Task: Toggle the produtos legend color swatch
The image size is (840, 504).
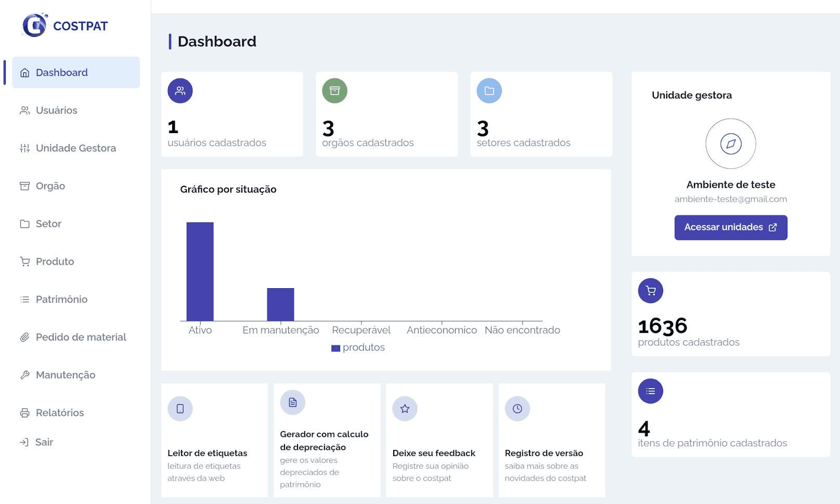Action: 335,348
